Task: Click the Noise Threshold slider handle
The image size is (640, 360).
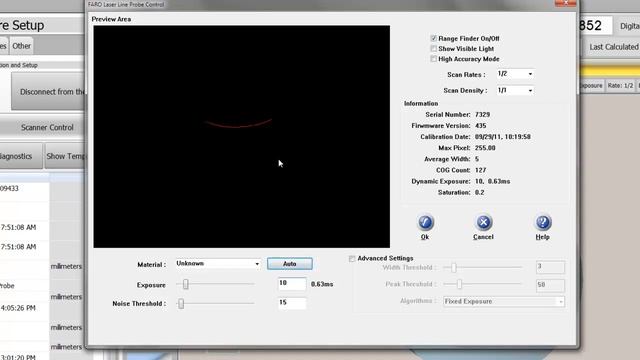Action: pos(181,303)
